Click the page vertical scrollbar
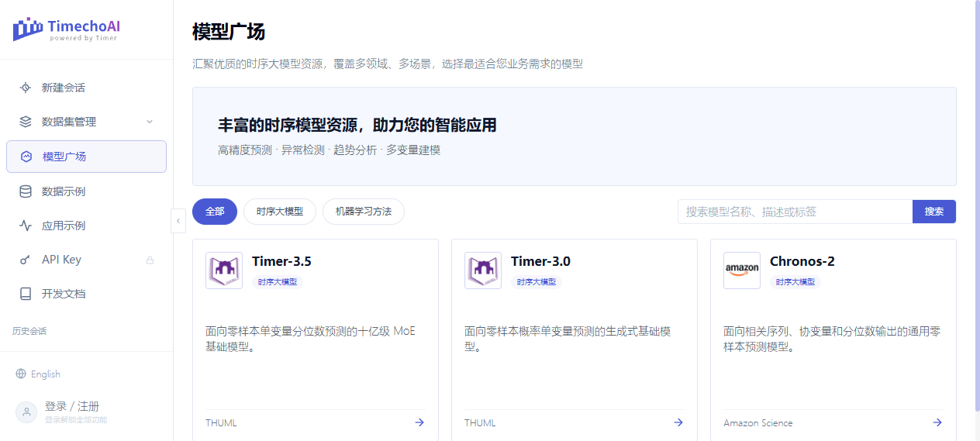 pyautogui.click(x=976, y=205)
